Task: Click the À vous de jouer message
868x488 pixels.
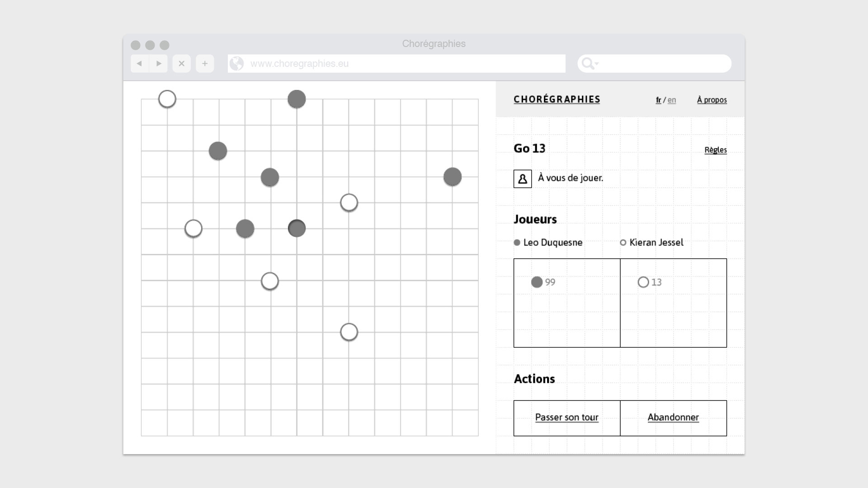Action: pyautogui.click(x=571, y=178)
